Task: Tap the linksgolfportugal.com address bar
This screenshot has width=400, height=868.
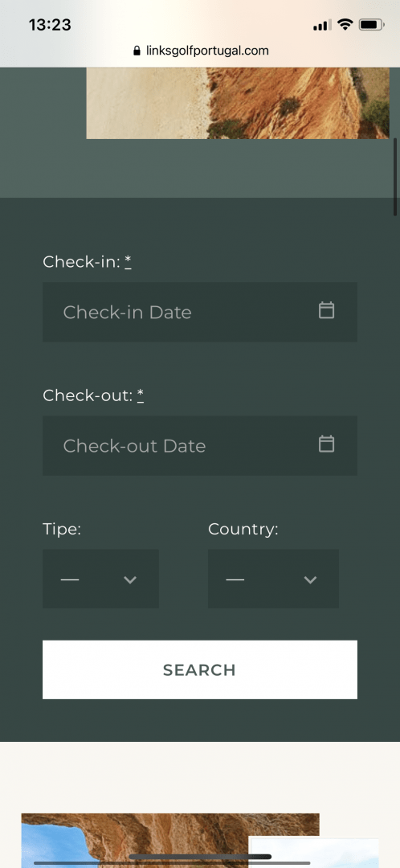Action: 201,51
